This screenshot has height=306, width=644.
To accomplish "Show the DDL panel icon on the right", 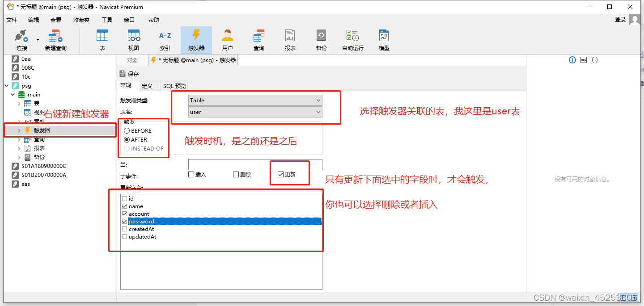I will pyautogui.click(x=583, y=59).
